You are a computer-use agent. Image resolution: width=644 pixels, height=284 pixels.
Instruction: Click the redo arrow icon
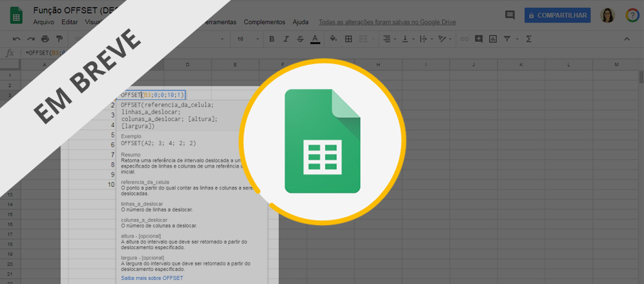pyautogui.click(x=31, y=39)
